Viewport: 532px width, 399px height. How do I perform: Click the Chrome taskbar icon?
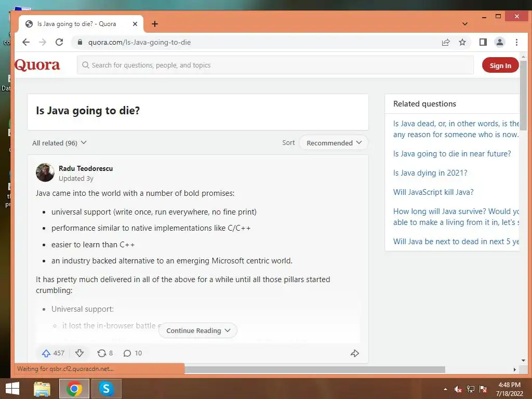point(74,389)
